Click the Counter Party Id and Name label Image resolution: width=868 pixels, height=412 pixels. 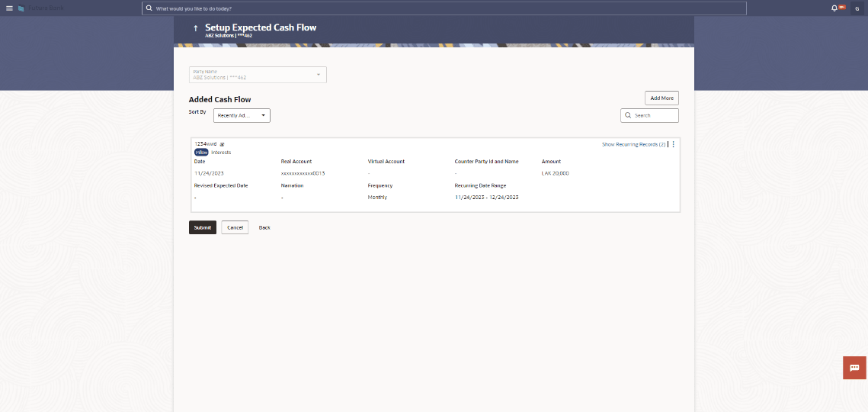487,161
